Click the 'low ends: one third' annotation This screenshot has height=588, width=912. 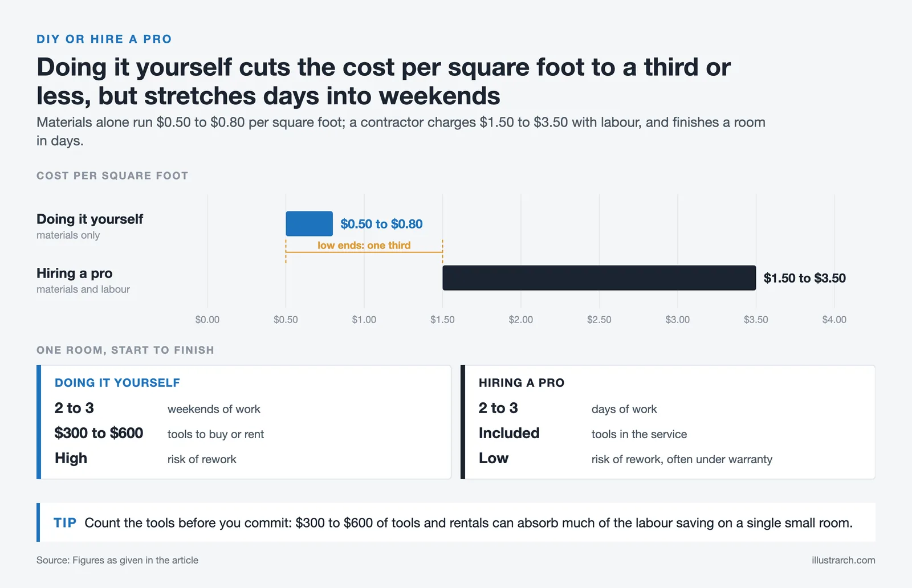[x=364, y=246]
